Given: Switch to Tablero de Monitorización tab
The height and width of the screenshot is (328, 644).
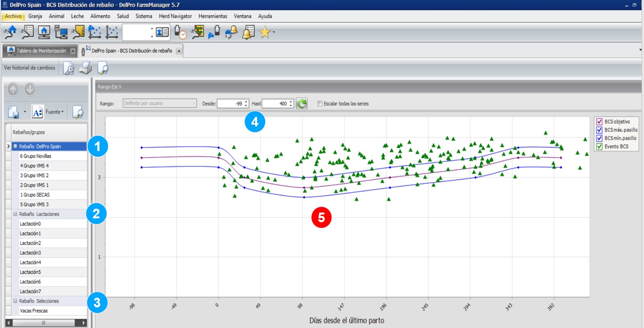Looking at the screenshot, I should (40, 50).
